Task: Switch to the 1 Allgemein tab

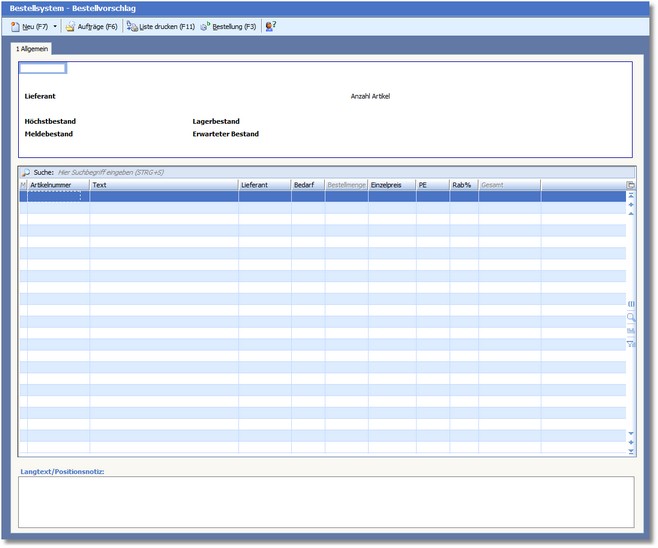Action: click(31, 48)
